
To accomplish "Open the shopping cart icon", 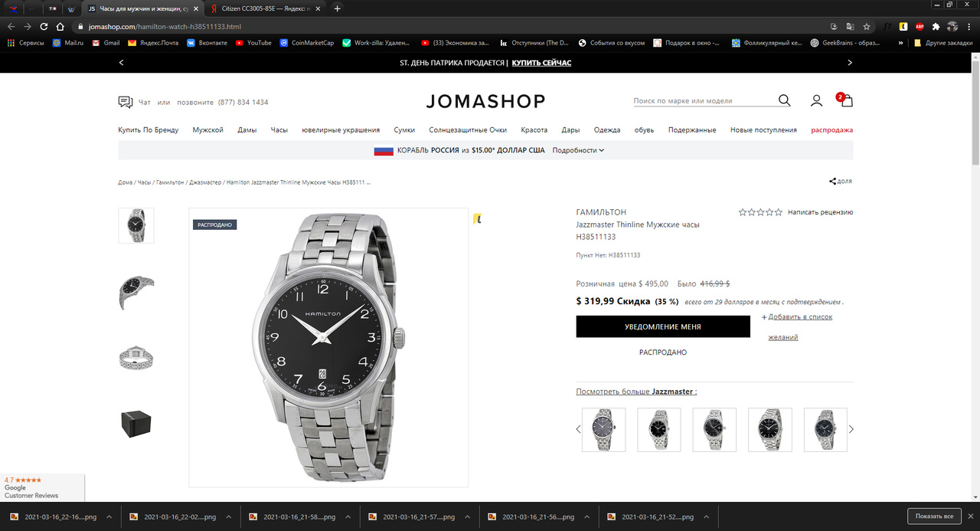I will coord(845,100).
